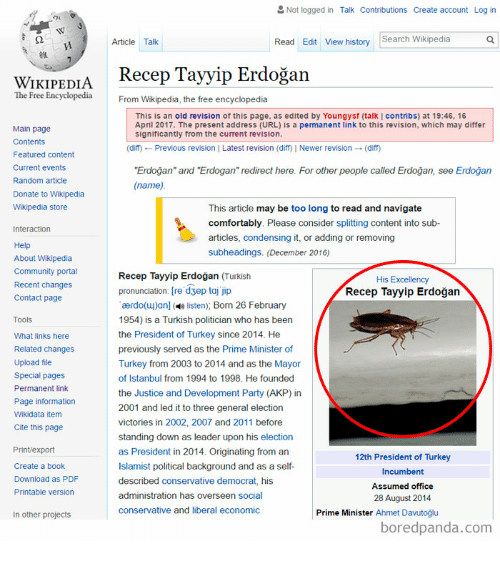Click the not-logged-in user icon

[x=281, y=10]
